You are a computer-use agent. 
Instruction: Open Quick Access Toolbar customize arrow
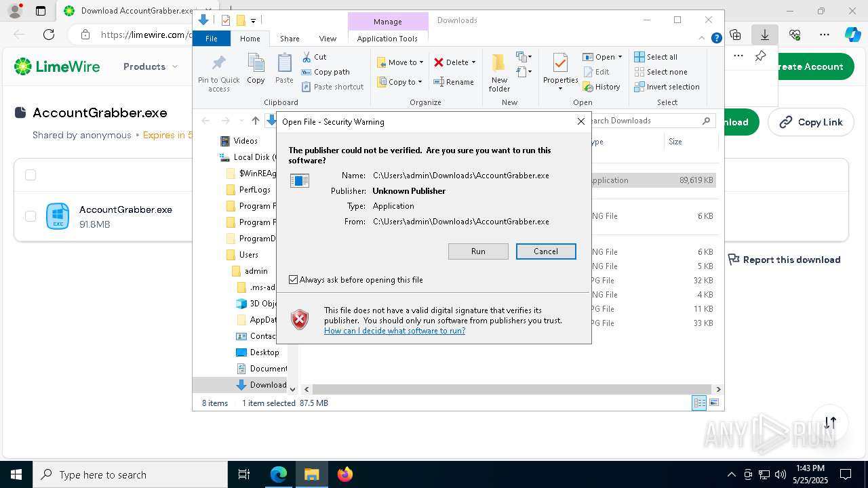point(253,20)
